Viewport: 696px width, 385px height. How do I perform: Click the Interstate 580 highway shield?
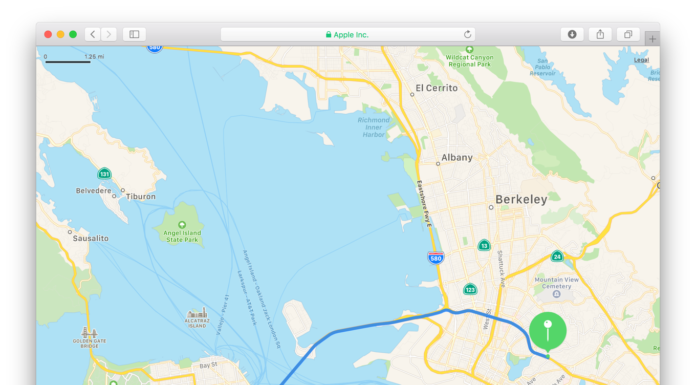point(435,258)
